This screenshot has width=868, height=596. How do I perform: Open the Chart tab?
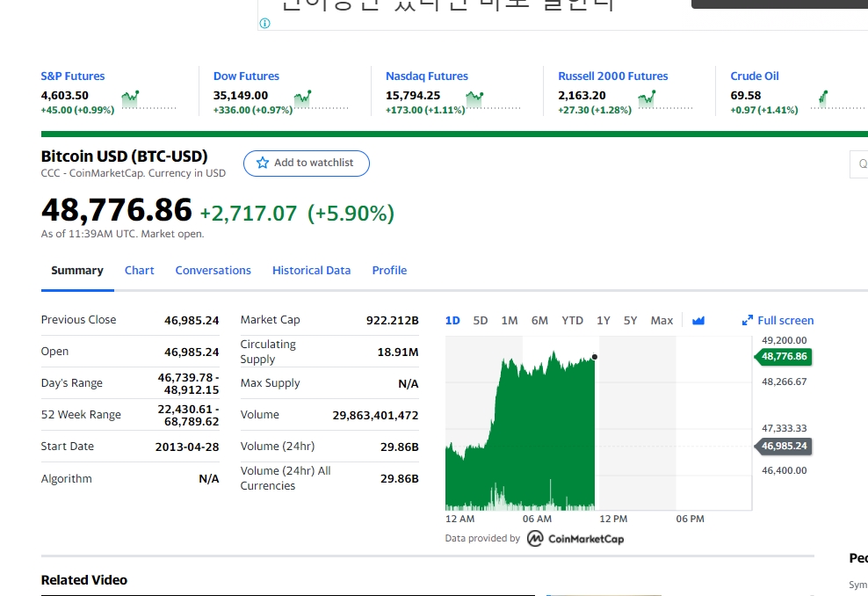tap(139, 270)
